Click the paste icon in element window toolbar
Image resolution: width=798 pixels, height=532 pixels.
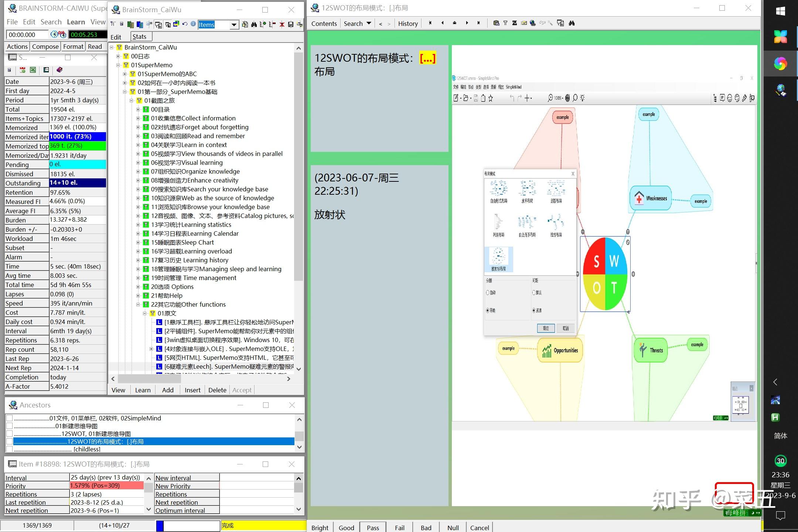497,23
